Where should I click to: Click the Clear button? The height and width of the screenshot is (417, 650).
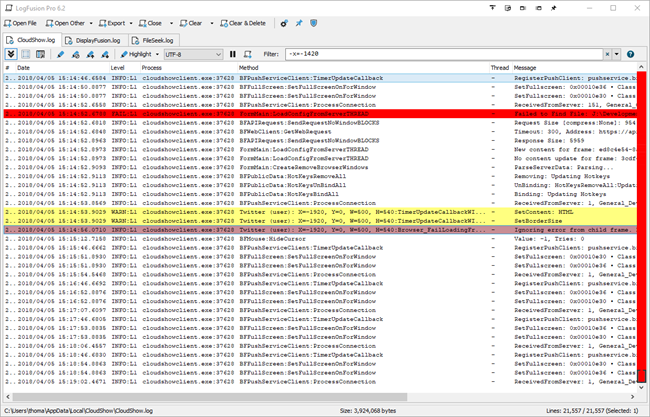191,23
